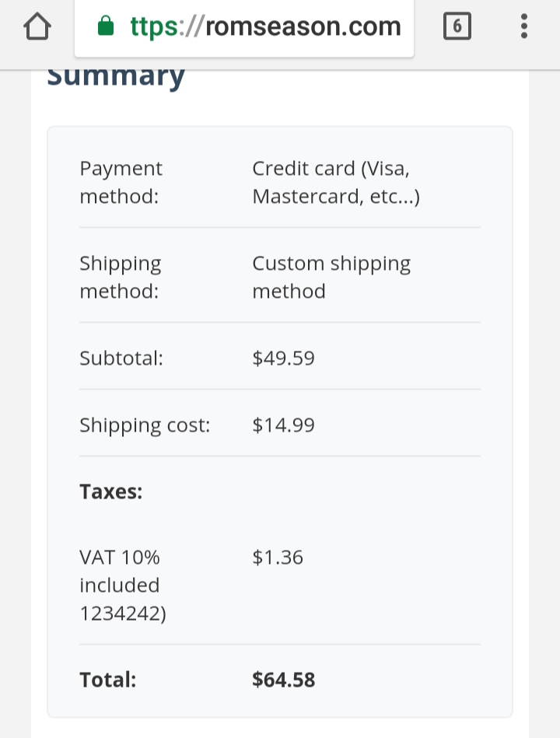Tap the Subtotal label
Image resolution: width=560 pixels, height=738 pixels.
[121, 359]
